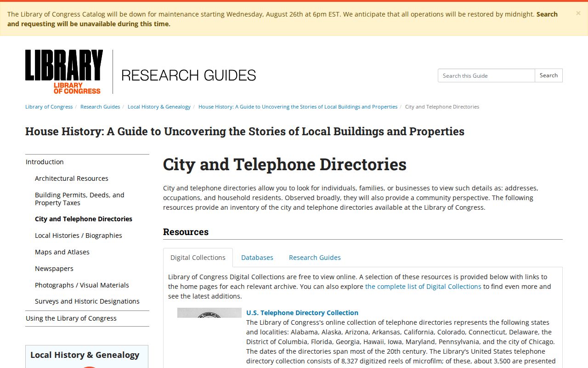Screen dimensions: 588x368
Task: Go to Library of Congress breadcrumb
Action: tap(49, 107)
